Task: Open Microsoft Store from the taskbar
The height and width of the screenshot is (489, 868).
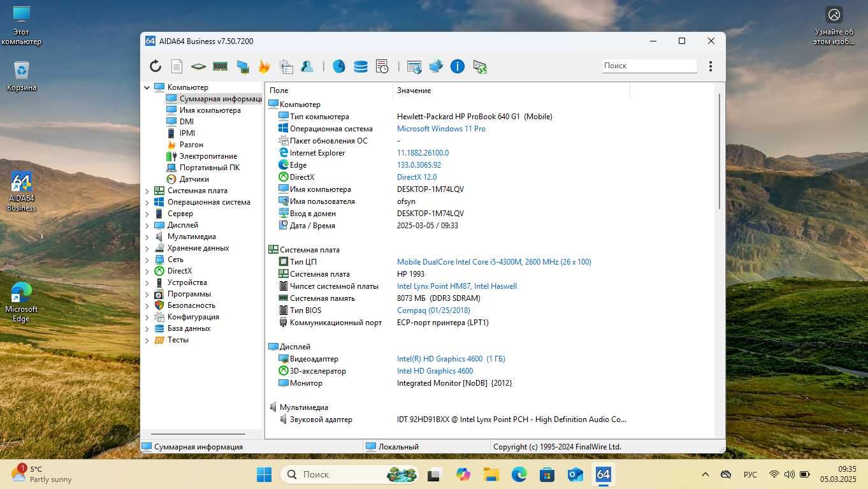Action: [x=547, y=474]
